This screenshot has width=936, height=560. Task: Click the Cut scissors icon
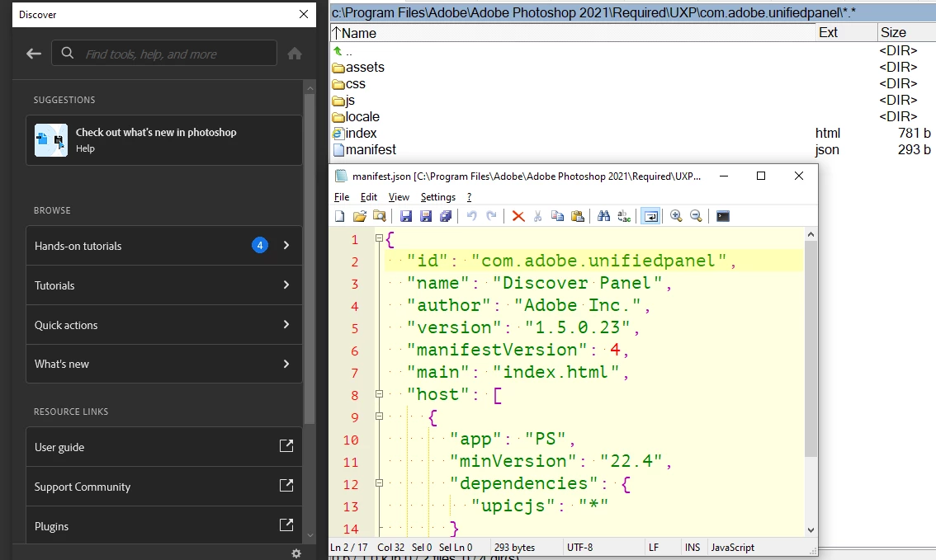tap(537, 216)
